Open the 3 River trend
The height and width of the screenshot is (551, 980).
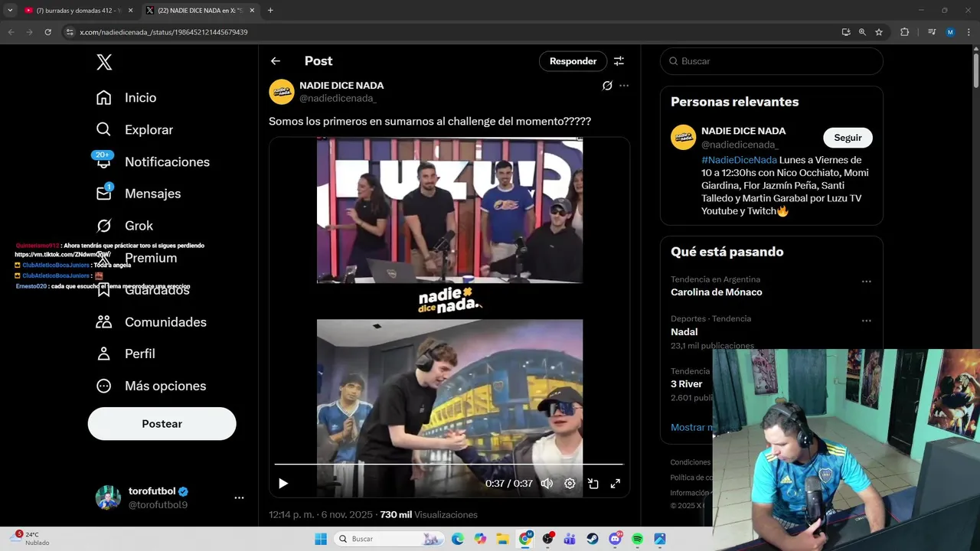click(686, 384)
